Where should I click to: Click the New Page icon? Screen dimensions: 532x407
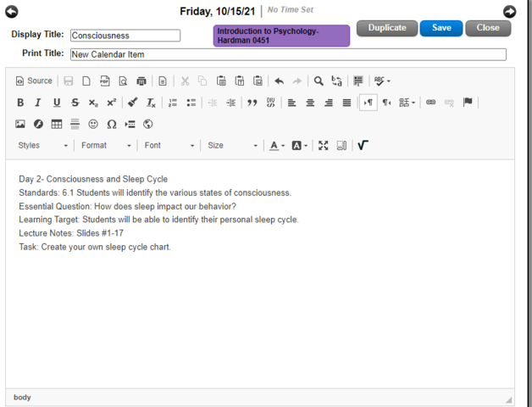pyautogui.click(x=86, y=81)
